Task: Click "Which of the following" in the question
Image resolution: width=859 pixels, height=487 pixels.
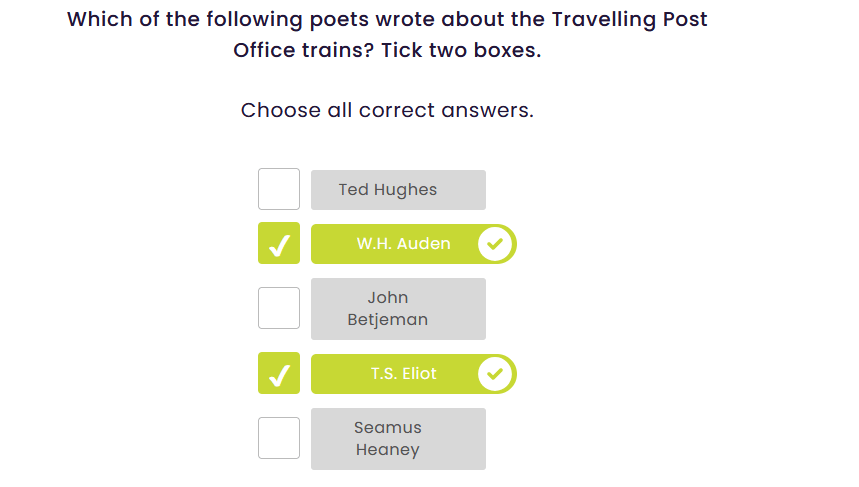Action: [163, 19]
